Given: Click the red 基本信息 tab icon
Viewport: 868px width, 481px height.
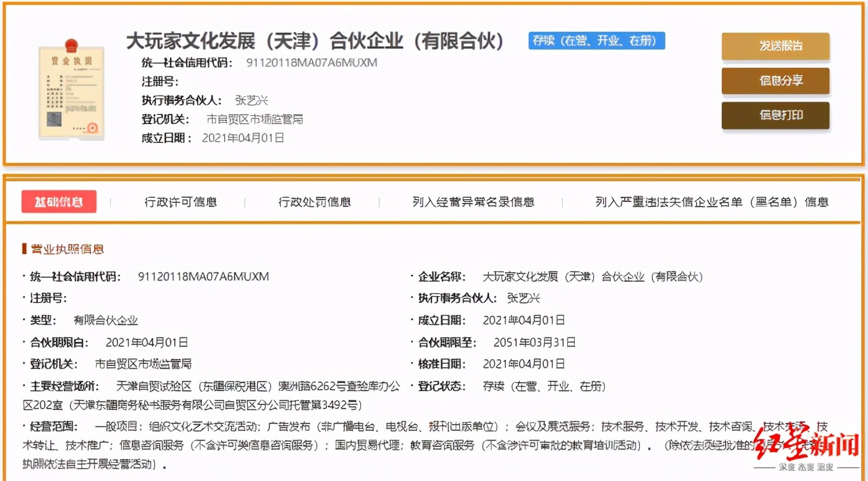Looking at the screenshot, I should tap(59, 201).
